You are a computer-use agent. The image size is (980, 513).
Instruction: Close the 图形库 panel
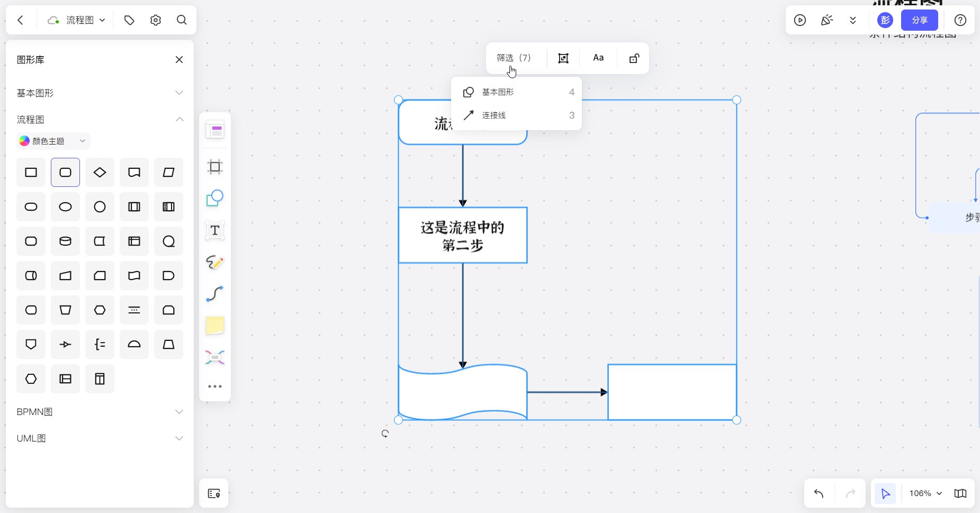tap(179, 60)
